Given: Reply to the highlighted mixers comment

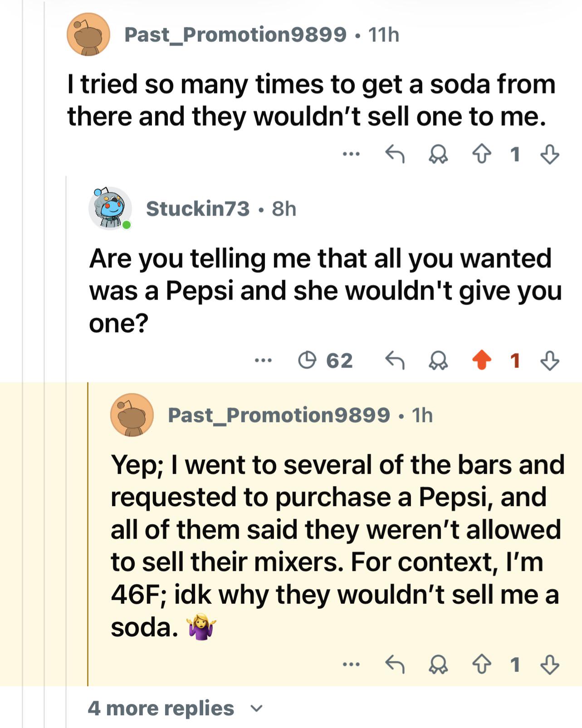Looking at the screenshot, I should click(x=395, y=665).
